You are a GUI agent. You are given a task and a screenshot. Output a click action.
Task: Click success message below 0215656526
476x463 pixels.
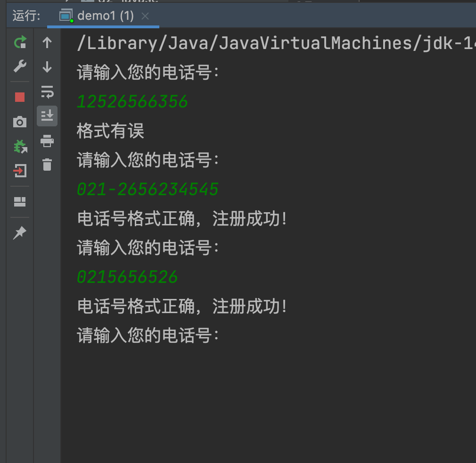(182, 306)
